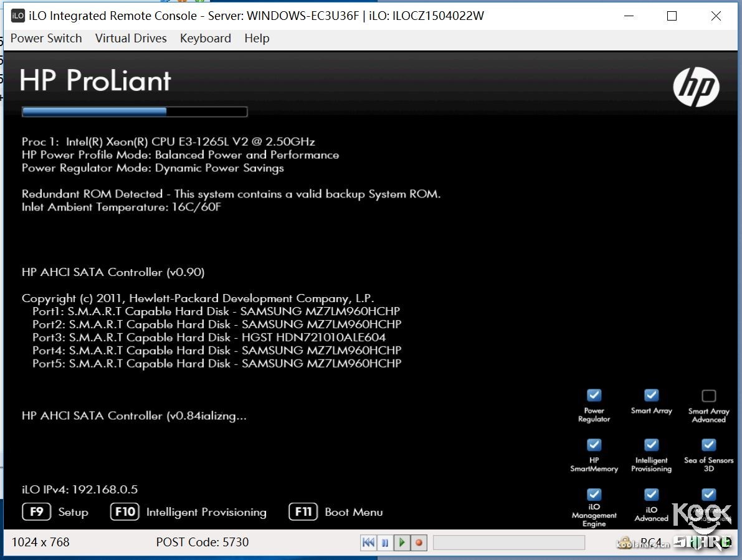Click the Boot Menu label
The image size is (742, 560).
coord(353,512)
